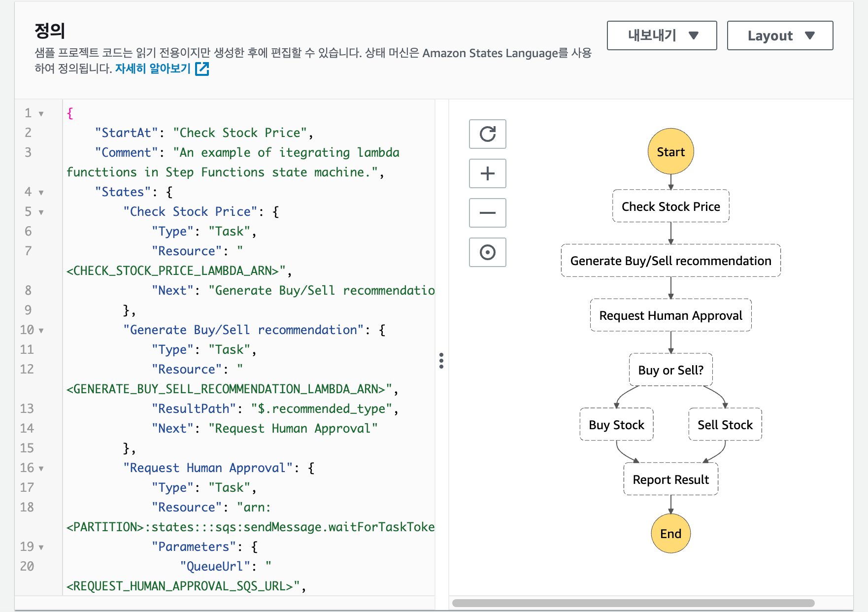Collapse the States block at line 4

[x=41, y=193]
